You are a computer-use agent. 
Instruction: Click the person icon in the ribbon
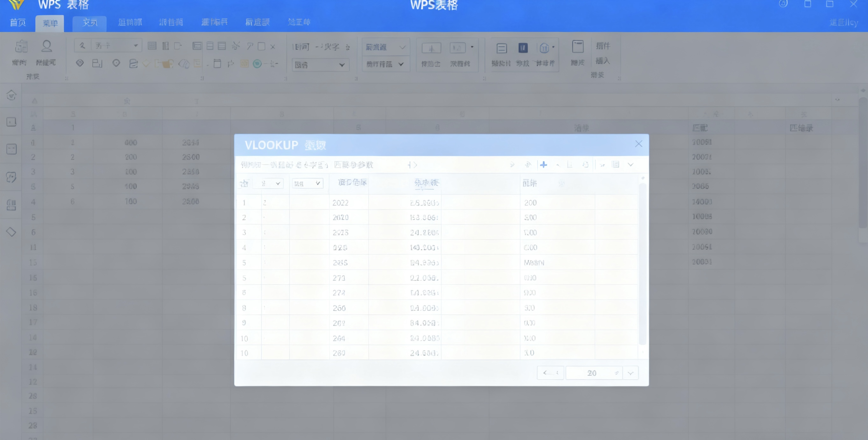(x=46, y=47)
